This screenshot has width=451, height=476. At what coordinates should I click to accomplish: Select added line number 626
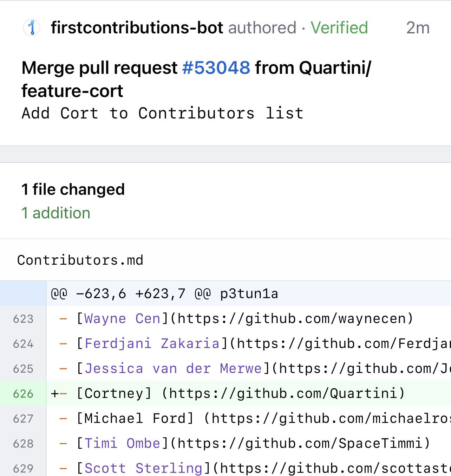tap(23, 394)
